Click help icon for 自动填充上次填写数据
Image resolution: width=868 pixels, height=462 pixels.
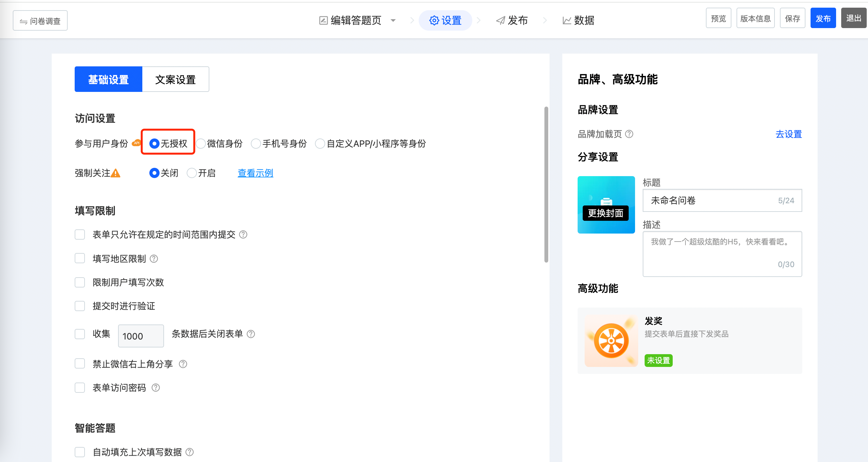[x=190, y=452]
